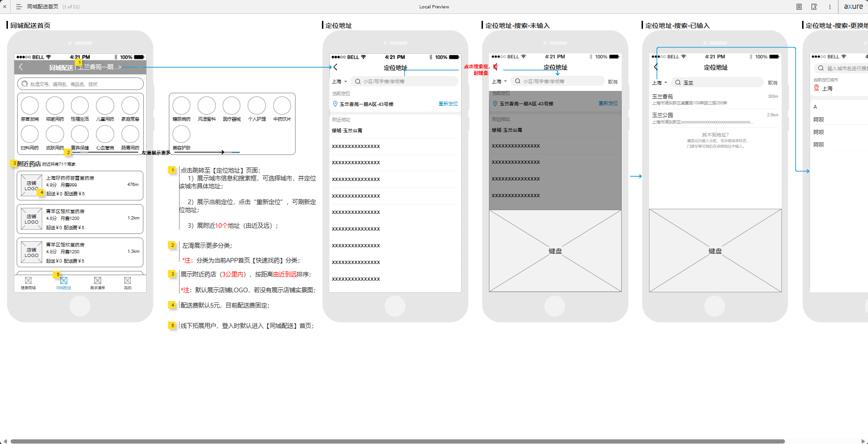Click the 键盘 placeholder on 搜索-未输入 screen
868x444 pixels.
click(555, 251)
